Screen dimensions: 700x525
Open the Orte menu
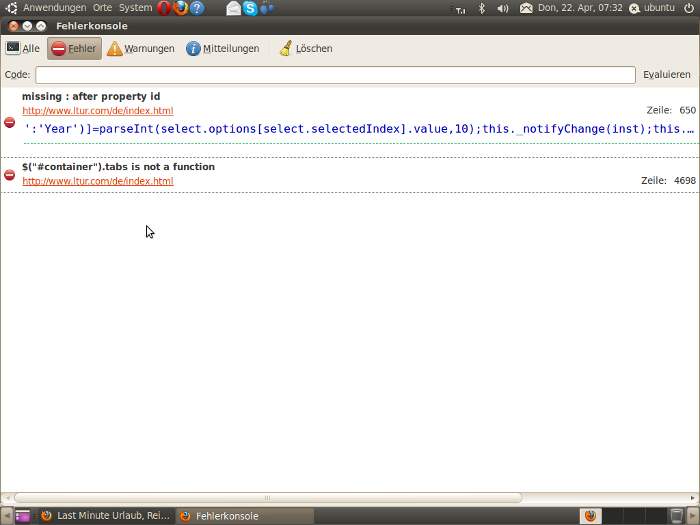click(x=102, y=8)
